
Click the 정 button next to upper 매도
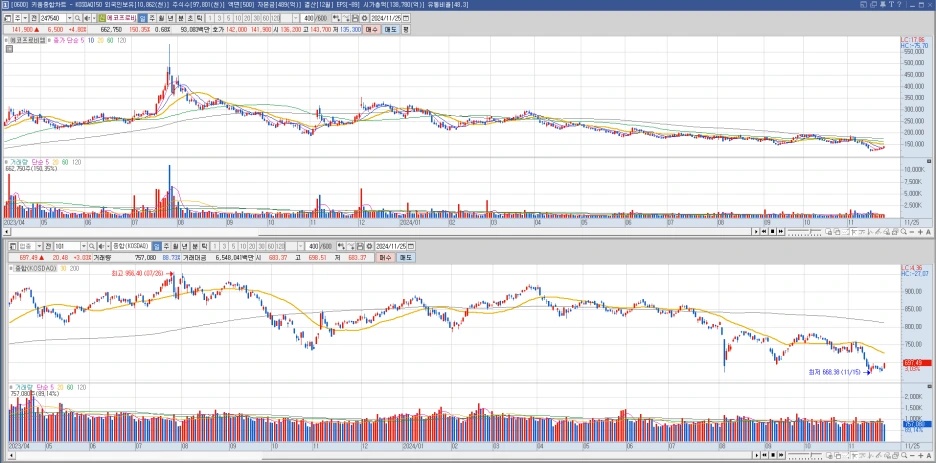405,29
